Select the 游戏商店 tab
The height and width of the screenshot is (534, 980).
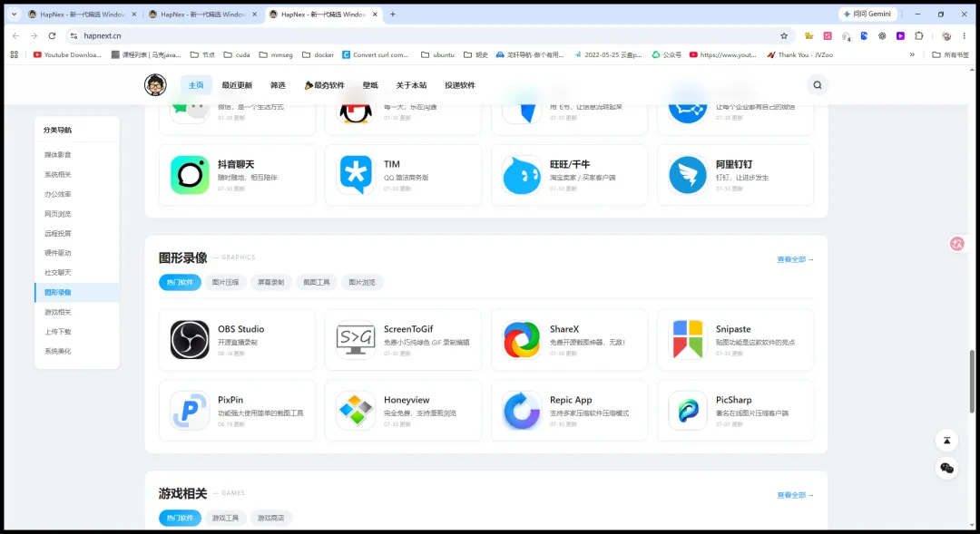[270, 518]
